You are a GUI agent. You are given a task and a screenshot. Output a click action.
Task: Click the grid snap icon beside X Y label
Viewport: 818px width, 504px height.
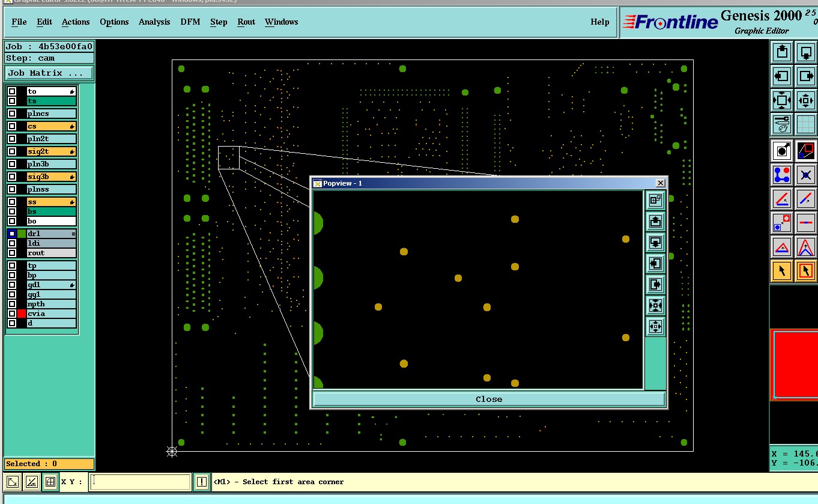click(50, 482)
